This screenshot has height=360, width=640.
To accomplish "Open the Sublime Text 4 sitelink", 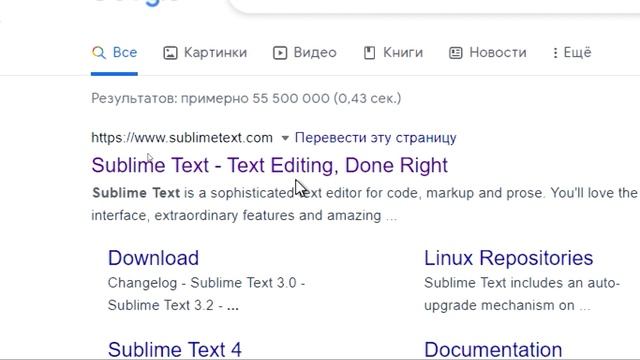I will pos(175,350).
